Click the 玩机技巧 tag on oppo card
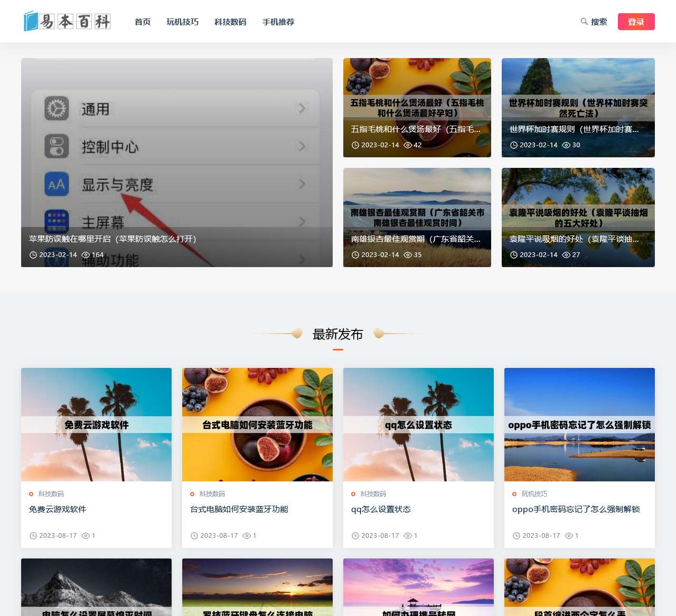 [534, 494]
